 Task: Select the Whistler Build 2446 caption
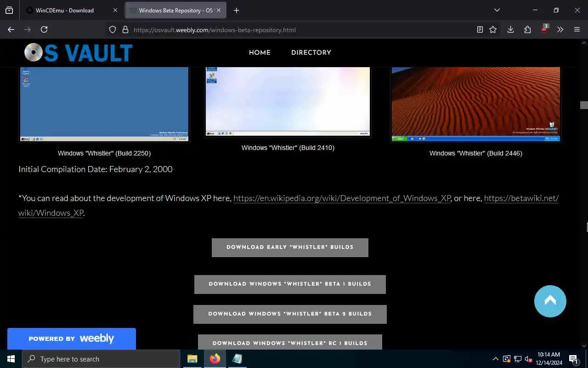click(476, 153)
